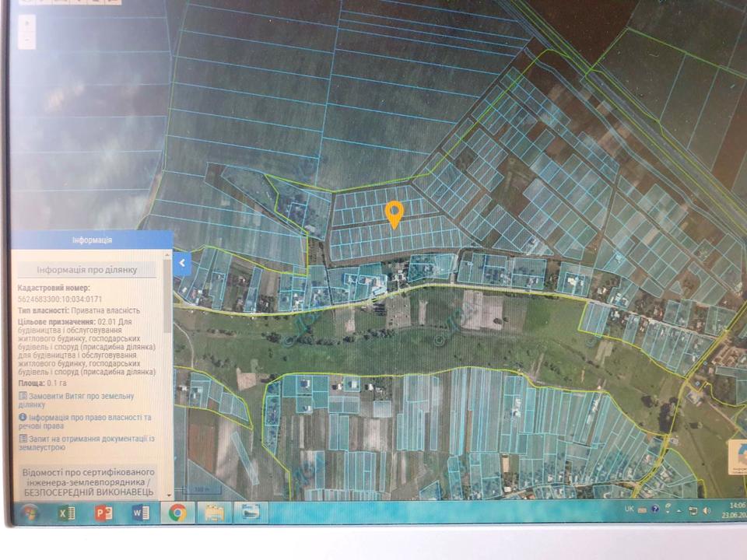Image resolution: width=747 pixels, height=560 pixels.
Task: Zoom in the map with plus button
Action: point(28,23)
